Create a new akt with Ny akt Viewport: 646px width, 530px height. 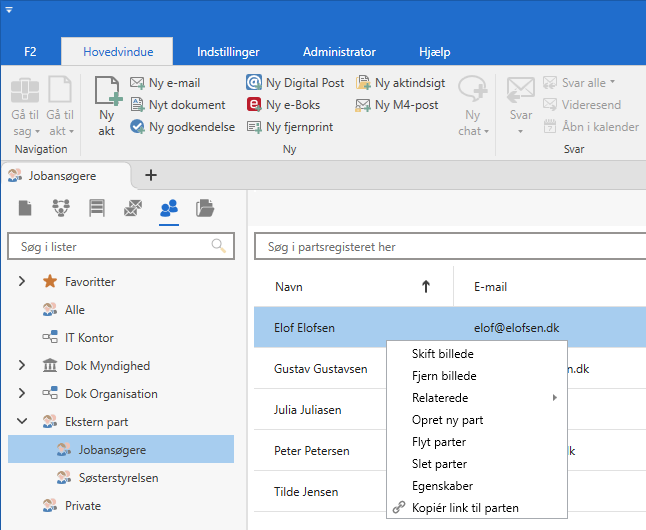coord(107,106)
